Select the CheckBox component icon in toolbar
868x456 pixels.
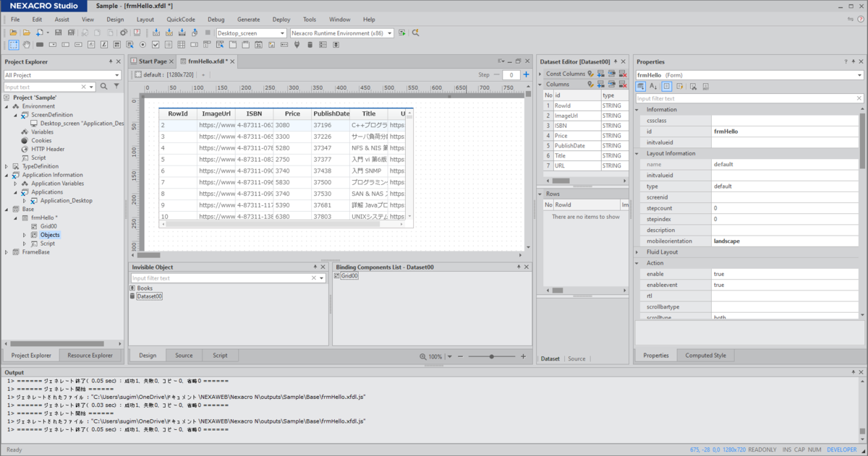pyautogui.click(x=156, y=45)
